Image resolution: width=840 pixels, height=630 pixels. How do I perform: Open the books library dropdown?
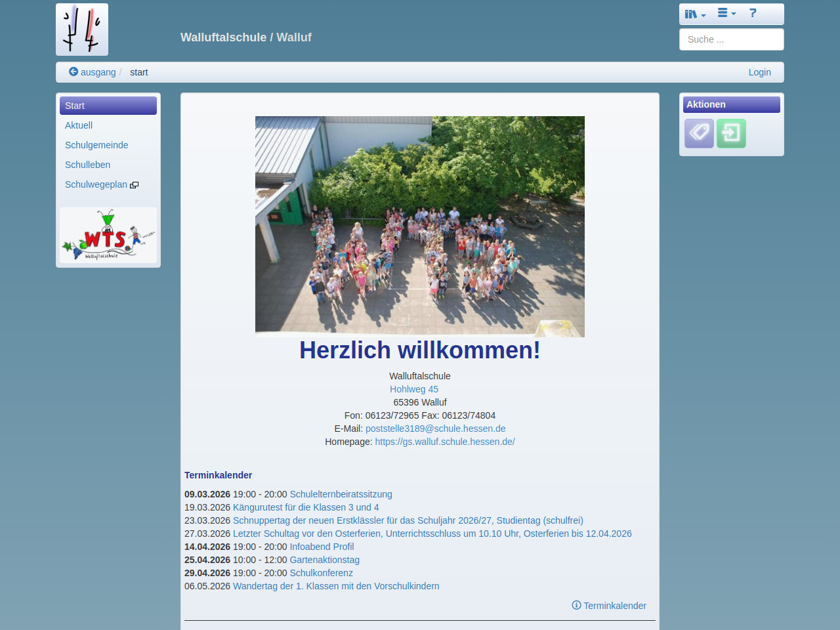pyautogui.click(x=694, y=14)
